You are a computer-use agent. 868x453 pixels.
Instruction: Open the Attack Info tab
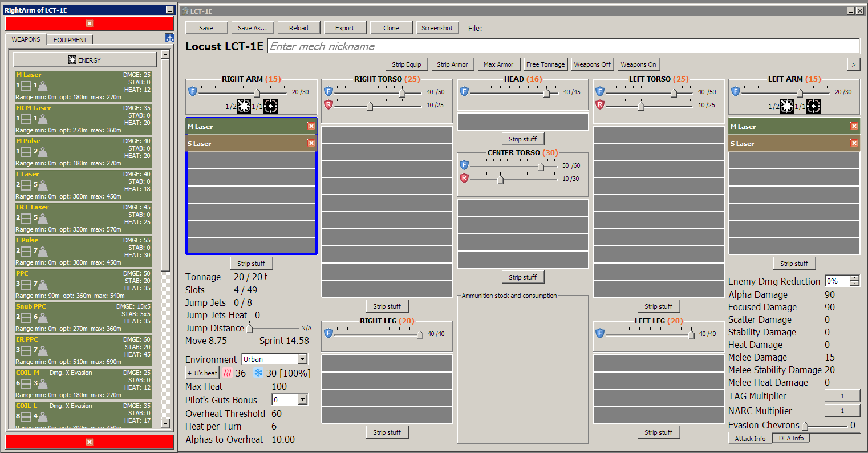750,439
